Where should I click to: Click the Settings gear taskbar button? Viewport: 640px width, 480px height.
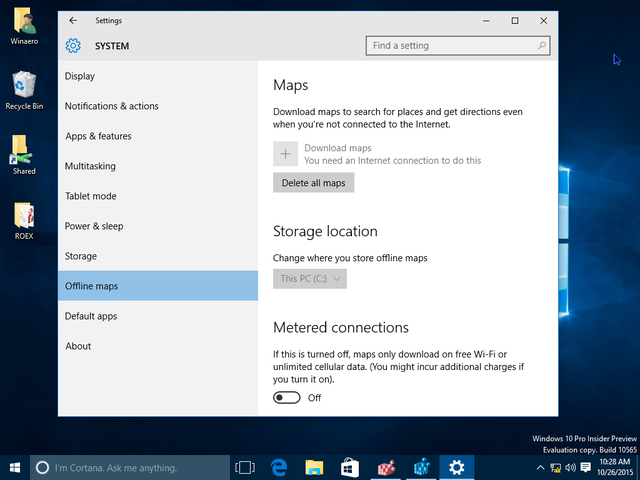[457, 468]
